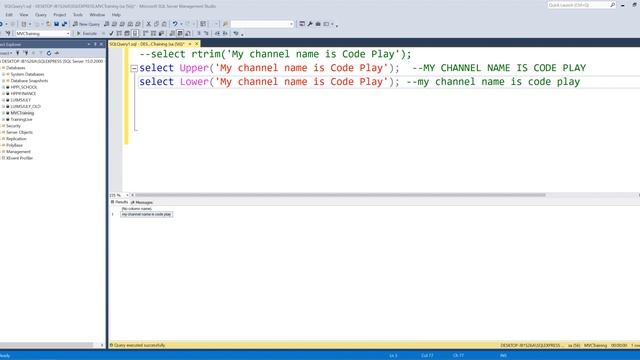Select the Server Objects folder in the tree
This screenshot has height=360, width=640.
pyautogui.click(x=19, y=132)
